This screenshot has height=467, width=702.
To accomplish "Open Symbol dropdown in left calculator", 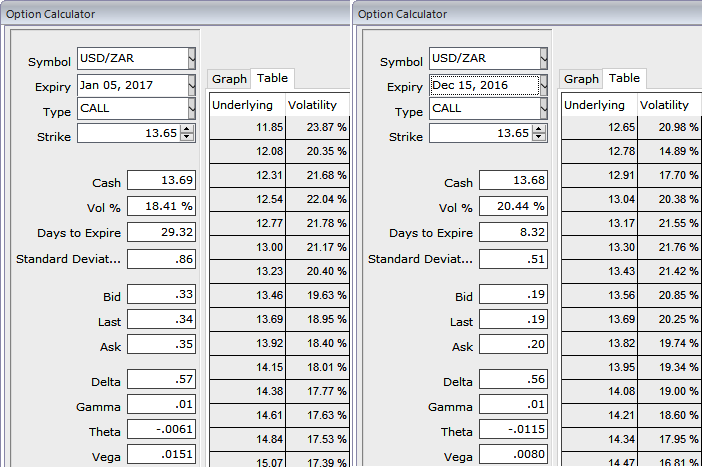I will (192, 58).
